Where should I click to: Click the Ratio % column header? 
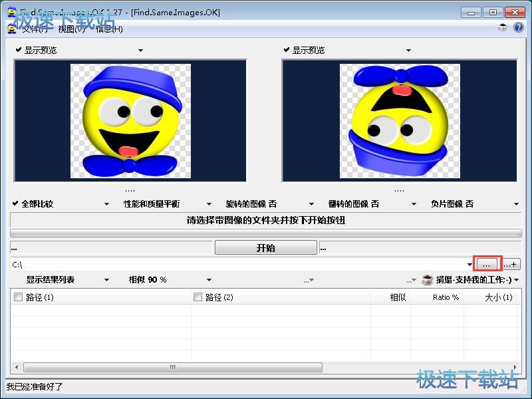pyautogui.click(x=446, y=297)
